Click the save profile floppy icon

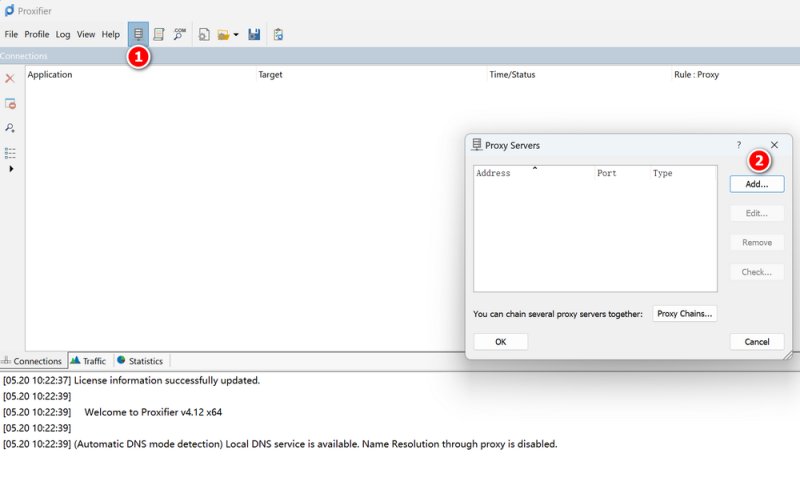pyautogui.click(x=254, y=34)
